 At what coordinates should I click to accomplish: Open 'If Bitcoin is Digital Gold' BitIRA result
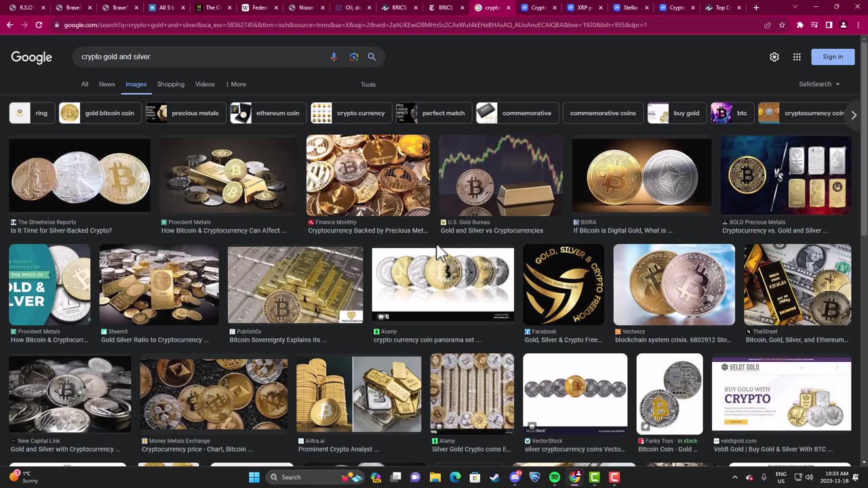(x=623, y=230)
